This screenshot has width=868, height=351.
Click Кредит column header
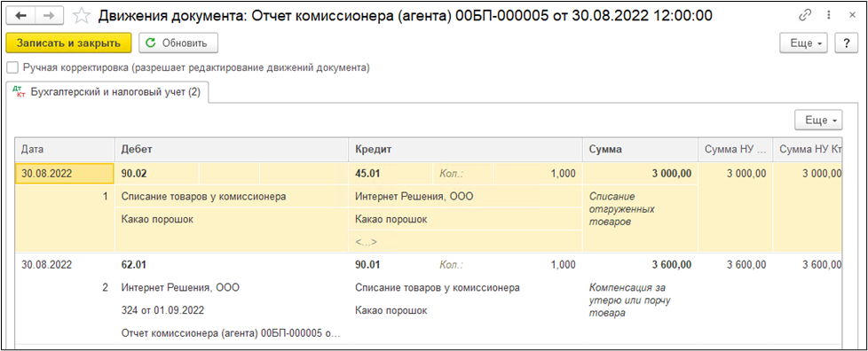pos(465,149)
